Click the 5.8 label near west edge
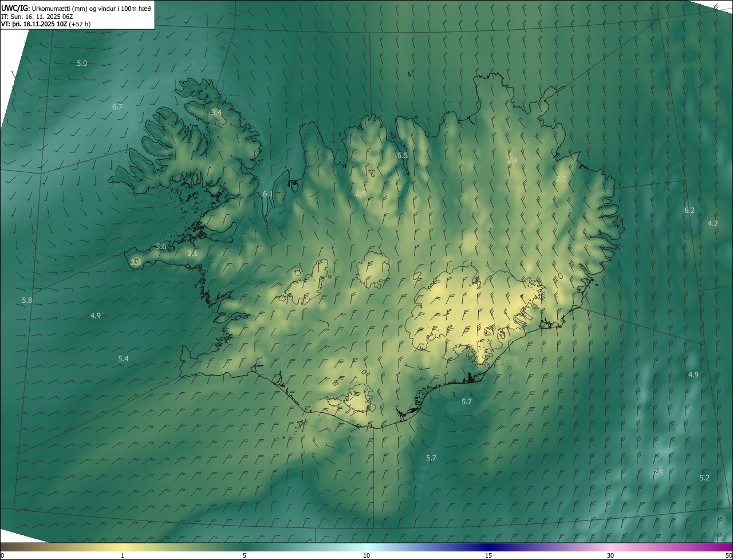Screen dimensions: 733x560 [x=27, y=300]
